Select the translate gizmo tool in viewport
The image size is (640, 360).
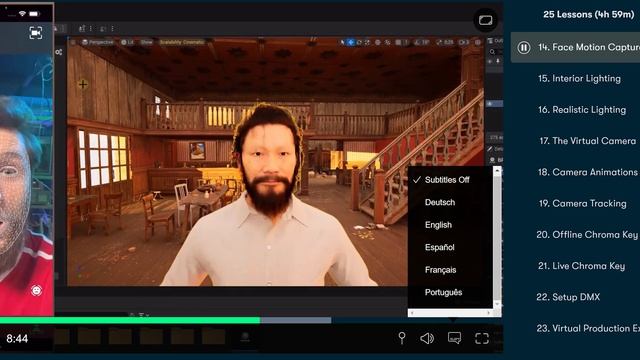tap(351, 42)
